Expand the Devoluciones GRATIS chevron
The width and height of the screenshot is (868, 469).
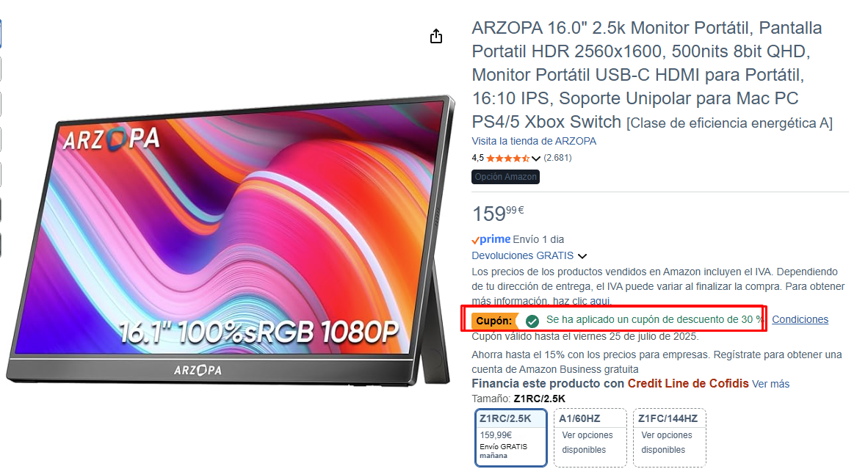(582, 256)
